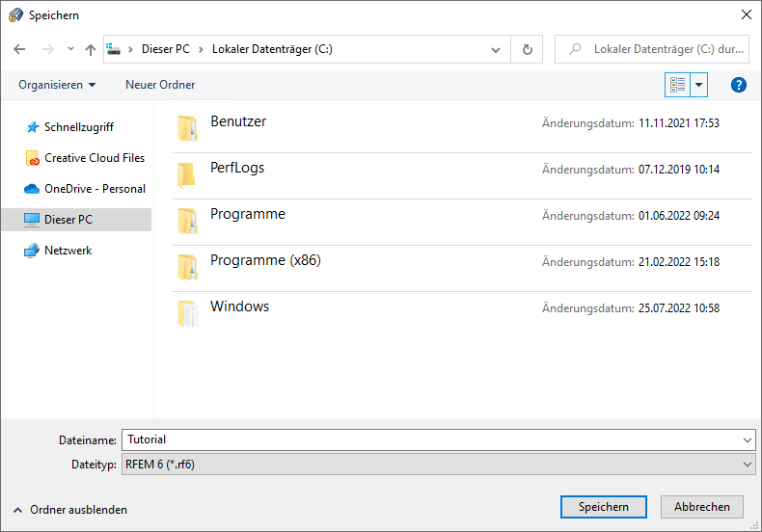Open the help question mark icon
Image resolution: width=762 pixels, height=532 pixels.
[x=739, y=85]
